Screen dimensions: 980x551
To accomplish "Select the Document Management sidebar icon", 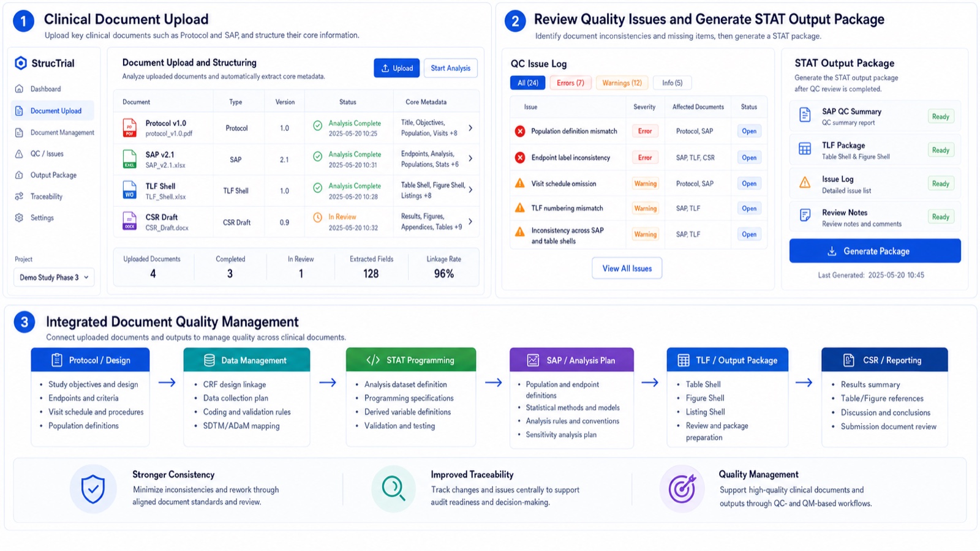I will pos(19,132).
